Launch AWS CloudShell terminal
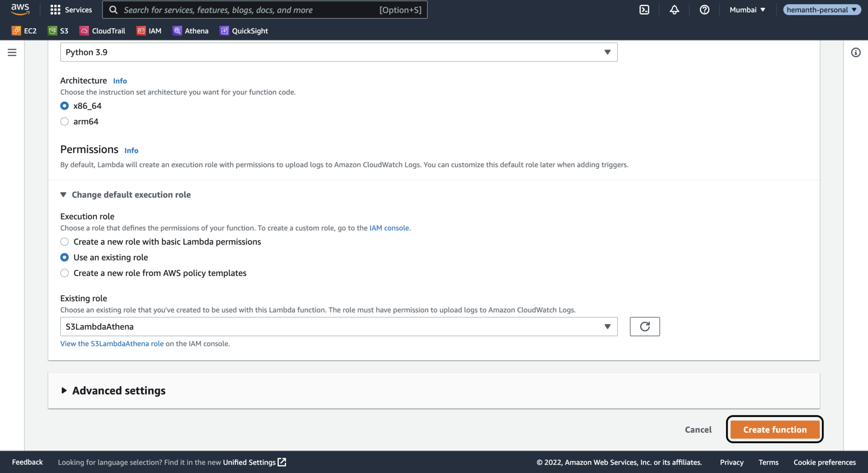Image resolution: width=868 pixels, height=473 pixels. (x=645, y=9)
